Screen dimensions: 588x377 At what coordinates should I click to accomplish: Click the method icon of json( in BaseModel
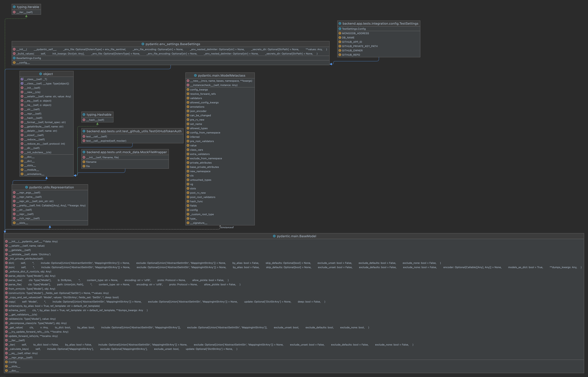click(6, 267)
